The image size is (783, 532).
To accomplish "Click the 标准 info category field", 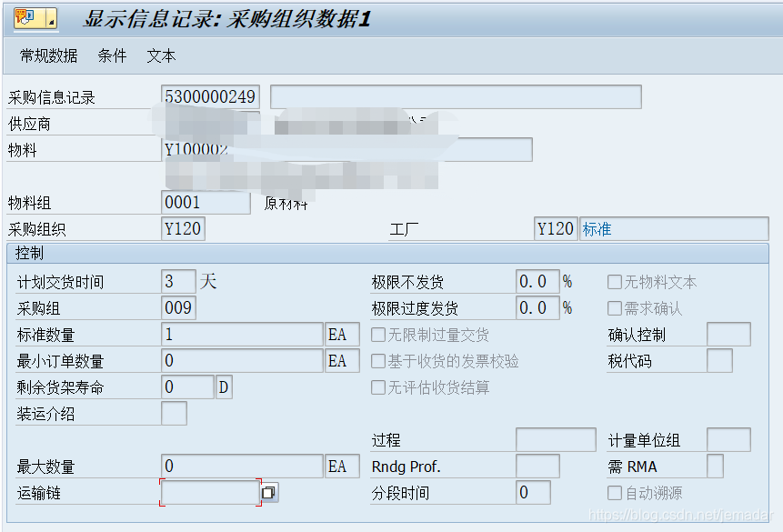I will [x=674, y=229].
